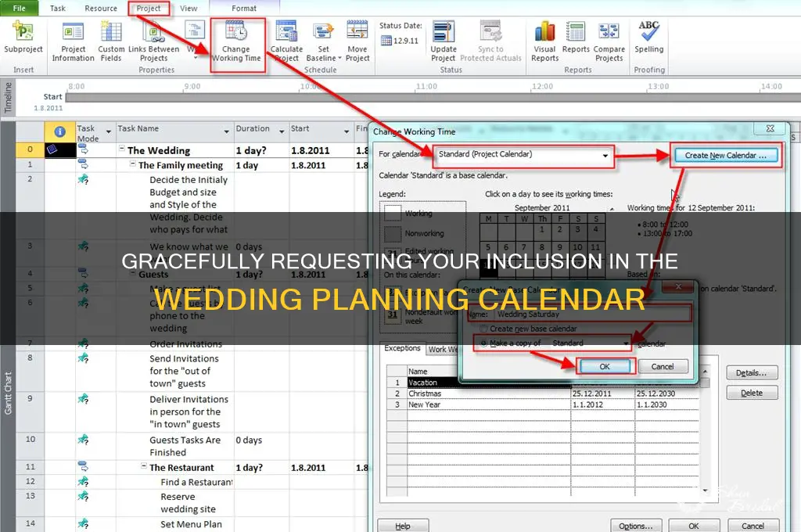Click task mode icon for The Wedding
801x532 pixels.
click(x=83, y=149)
